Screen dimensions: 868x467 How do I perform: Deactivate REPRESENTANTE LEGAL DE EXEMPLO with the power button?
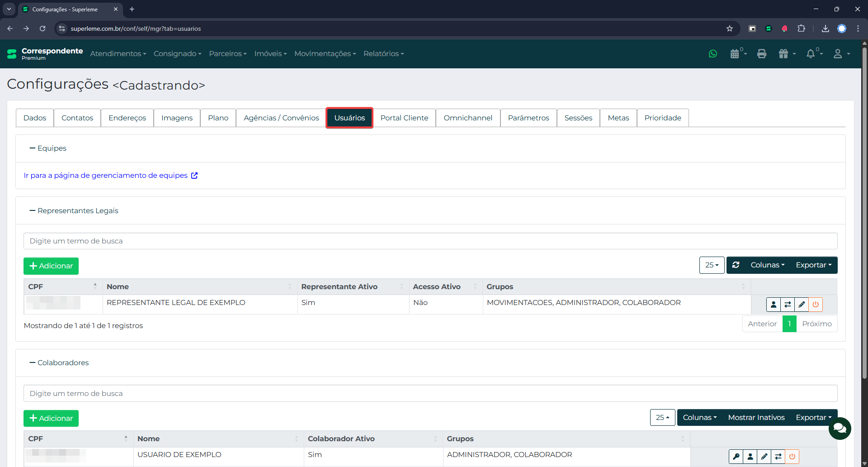[816, 305]
